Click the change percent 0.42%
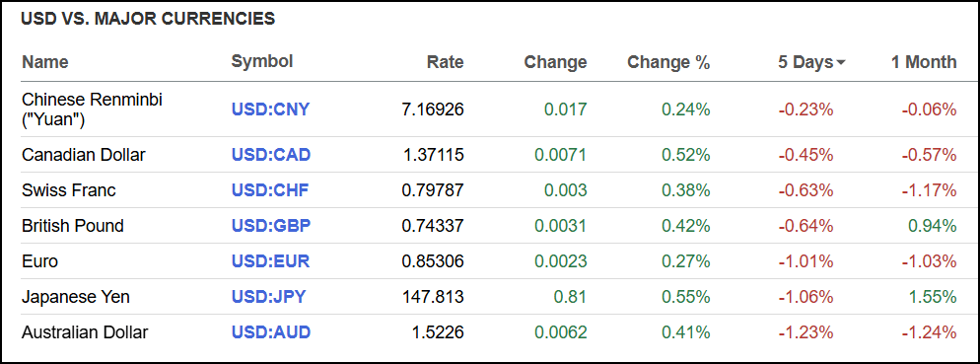The width and height of the screenshot is (980, 364). pyautogui.click(x=686, y=226)
